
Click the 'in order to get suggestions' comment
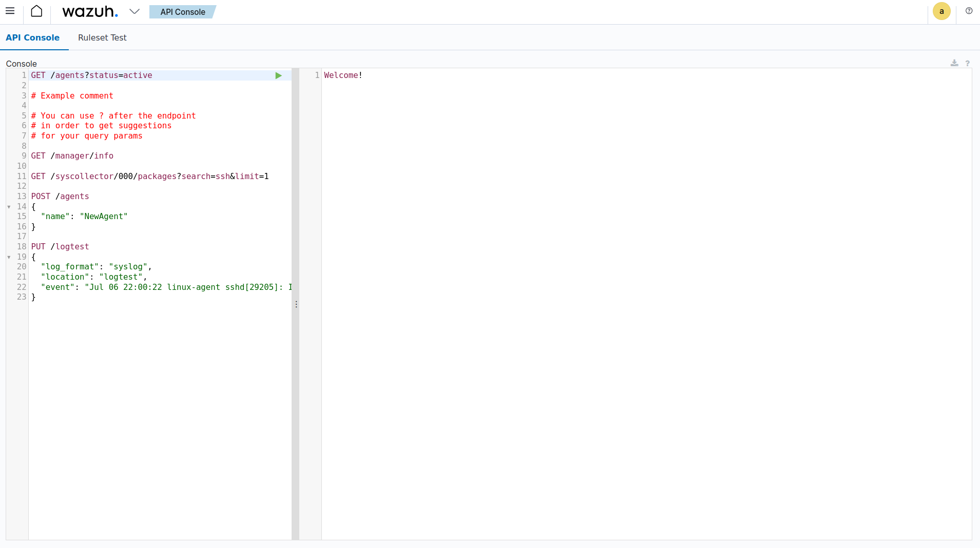coord(102,126)
